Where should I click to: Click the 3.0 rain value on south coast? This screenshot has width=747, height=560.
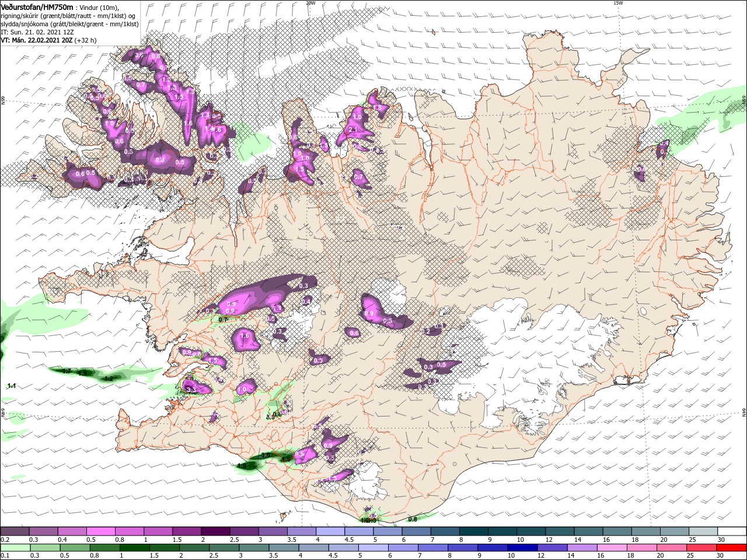click(x=265, y=454)
